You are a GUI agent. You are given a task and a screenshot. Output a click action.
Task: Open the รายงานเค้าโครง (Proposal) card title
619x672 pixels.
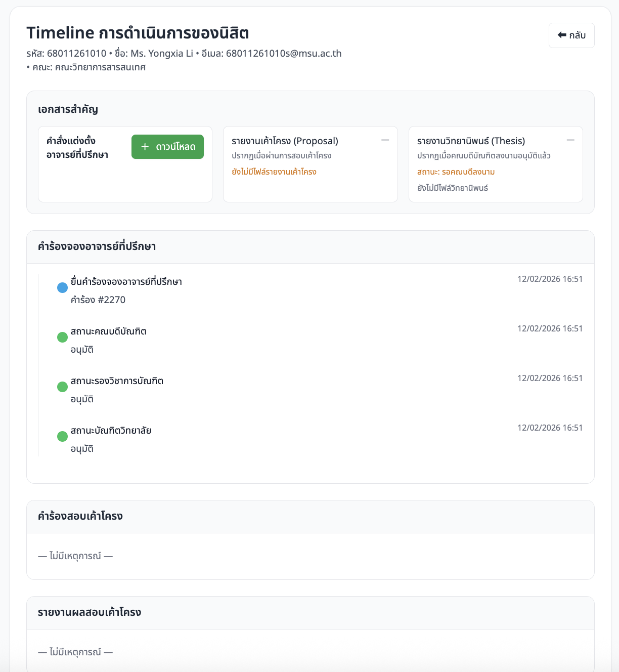pyautogui.click(x=285, y=141)
